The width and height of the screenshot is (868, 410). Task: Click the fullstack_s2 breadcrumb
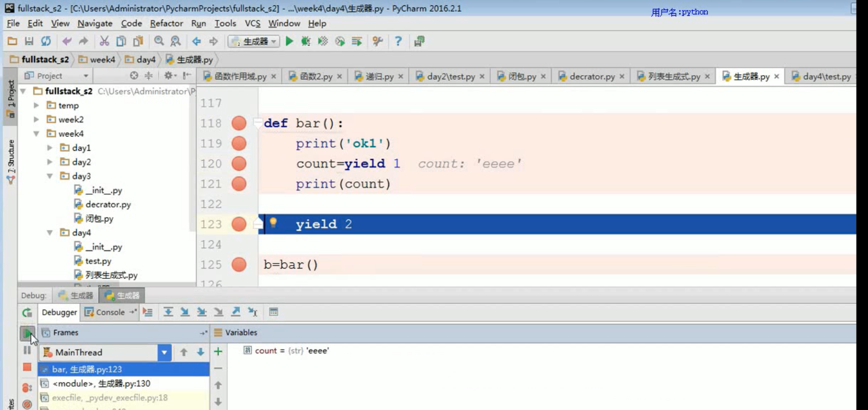click(40, 60)
